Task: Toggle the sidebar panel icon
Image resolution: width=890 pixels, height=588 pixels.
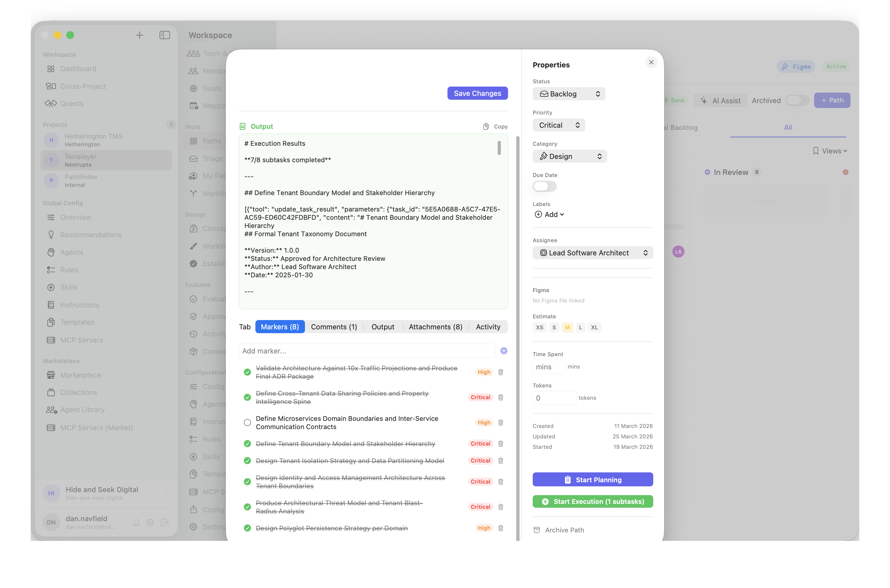Action: [165, 35]
